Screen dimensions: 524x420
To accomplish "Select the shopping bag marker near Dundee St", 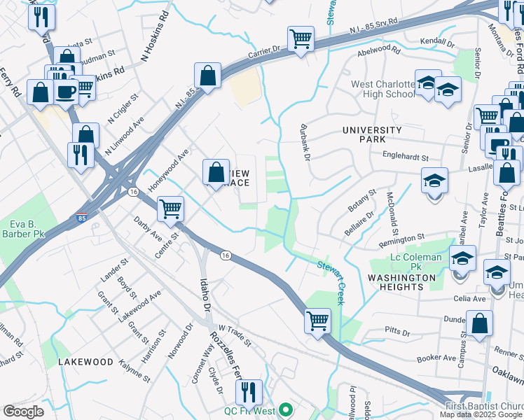I will (479, 323).
